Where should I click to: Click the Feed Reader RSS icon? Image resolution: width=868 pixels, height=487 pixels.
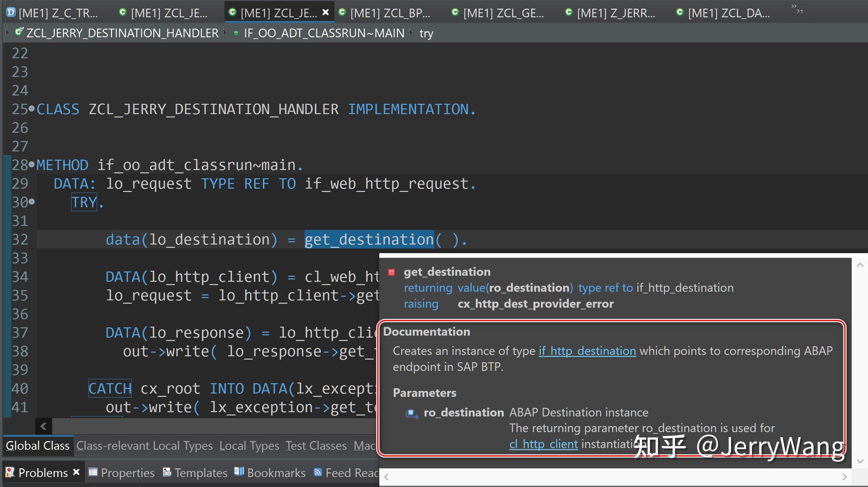[x=317, y=472]
